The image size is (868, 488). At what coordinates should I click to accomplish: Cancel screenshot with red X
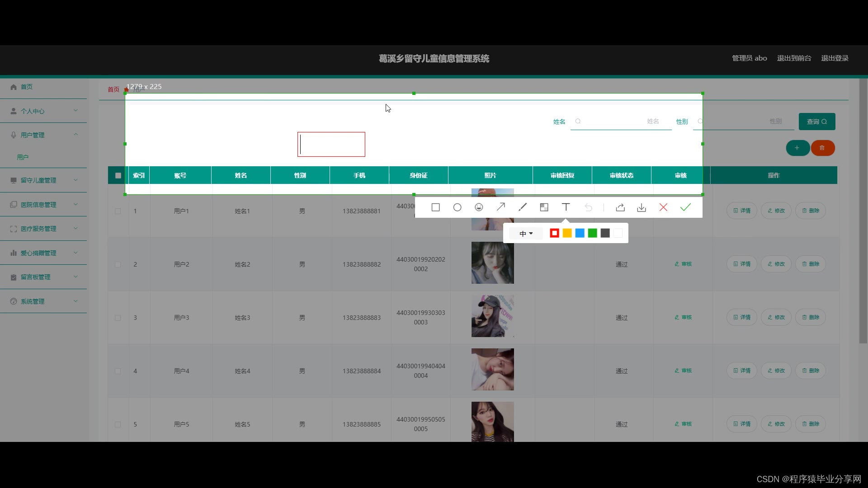click(x=663, y=207)
